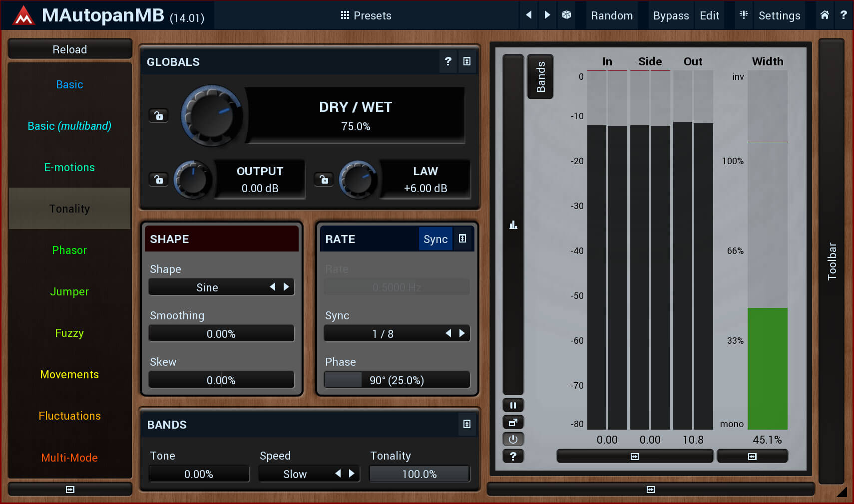The width and height of the screenshot is (854, 504).
Task: Click the MeldaProduction logo
Action: (x=23, y=15)
